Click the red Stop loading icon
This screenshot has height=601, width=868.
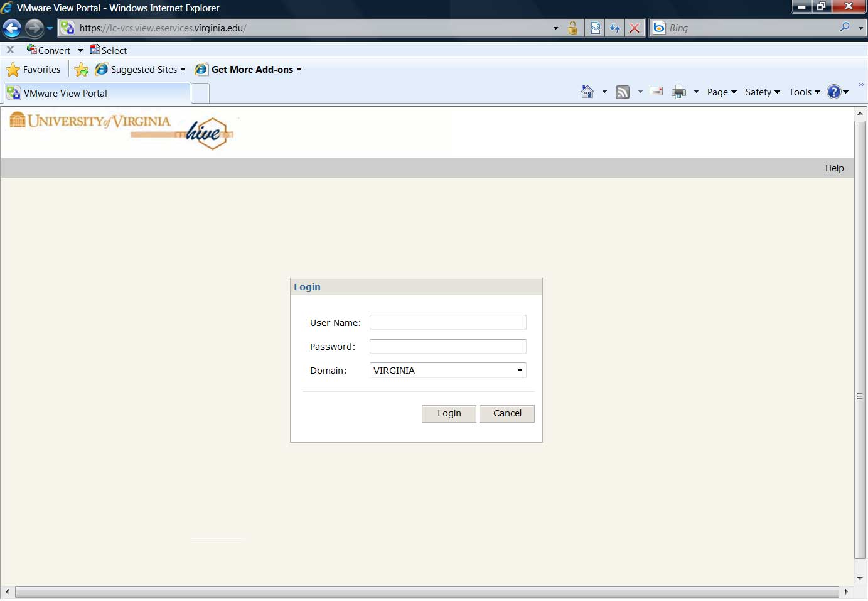[x=635, y=28]
